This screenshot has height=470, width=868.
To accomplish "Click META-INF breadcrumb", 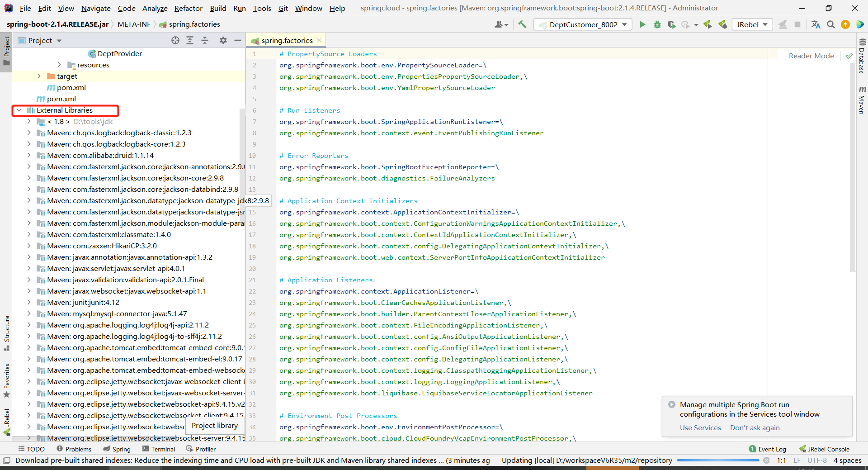I will [134, 24].
